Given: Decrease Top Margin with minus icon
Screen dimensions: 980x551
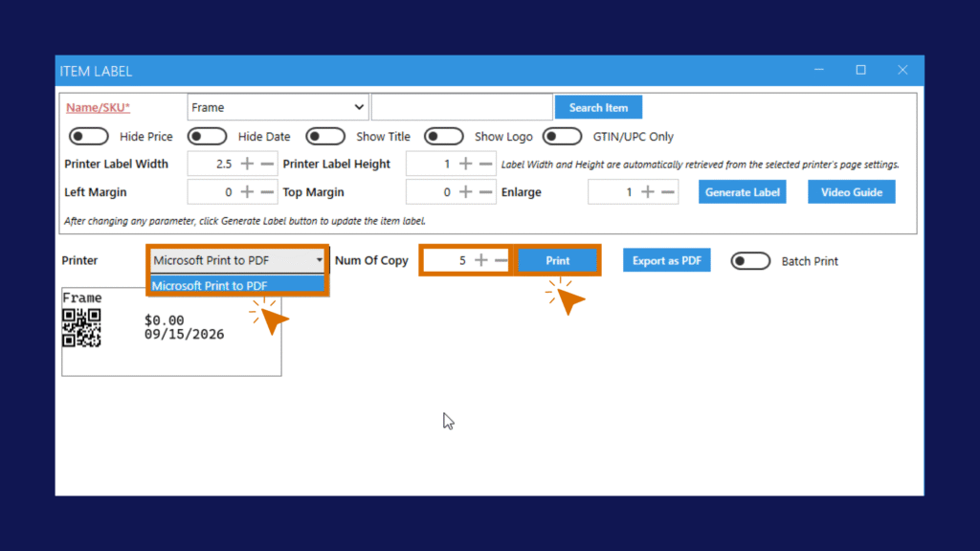Looking at the screenshot, I should pyautogui.click(x=485, y=191).
